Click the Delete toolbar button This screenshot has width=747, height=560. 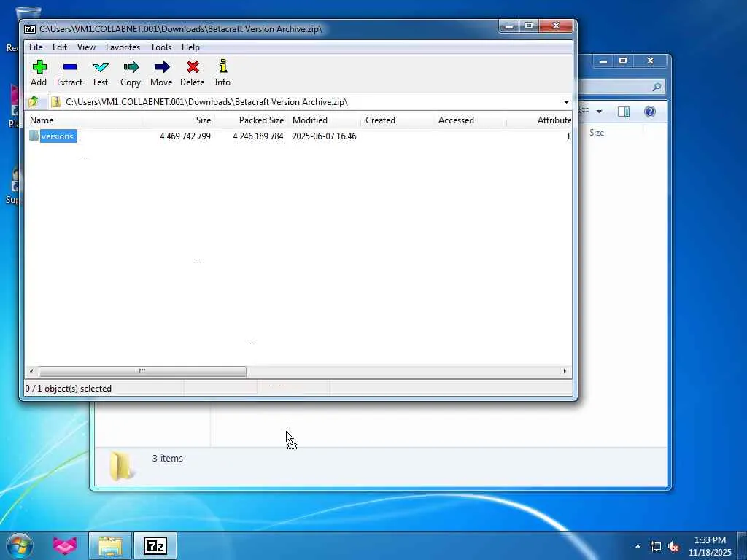tap(193, 74)
